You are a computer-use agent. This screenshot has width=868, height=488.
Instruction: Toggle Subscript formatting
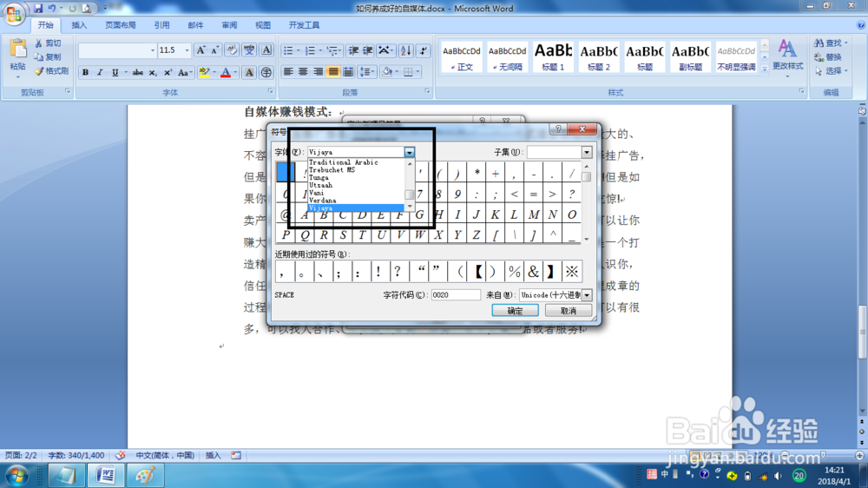[x=153, y=73]
